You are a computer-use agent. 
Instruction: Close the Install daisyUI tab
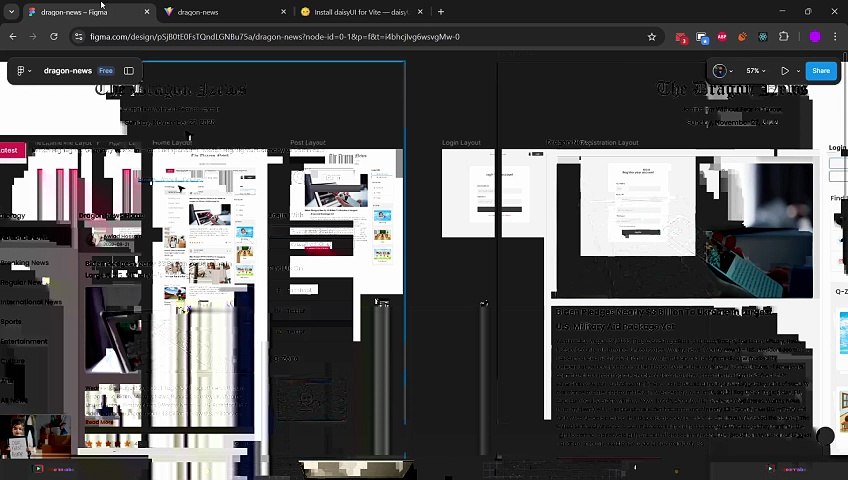tap(420, 12)
